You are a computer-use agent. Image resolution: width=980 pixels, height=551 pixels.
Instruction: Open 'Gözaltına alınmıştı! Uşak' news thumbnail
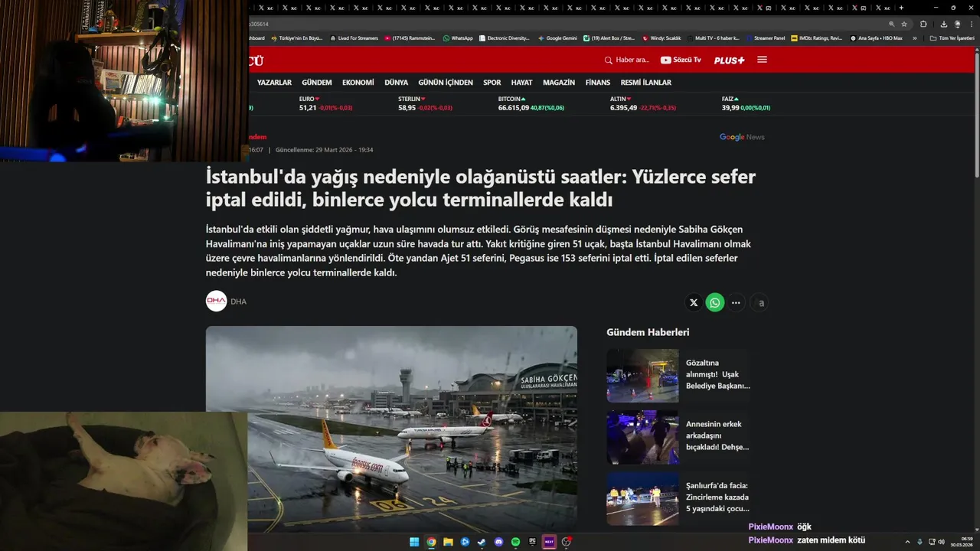pyautogui.click(x=642, y=376)
